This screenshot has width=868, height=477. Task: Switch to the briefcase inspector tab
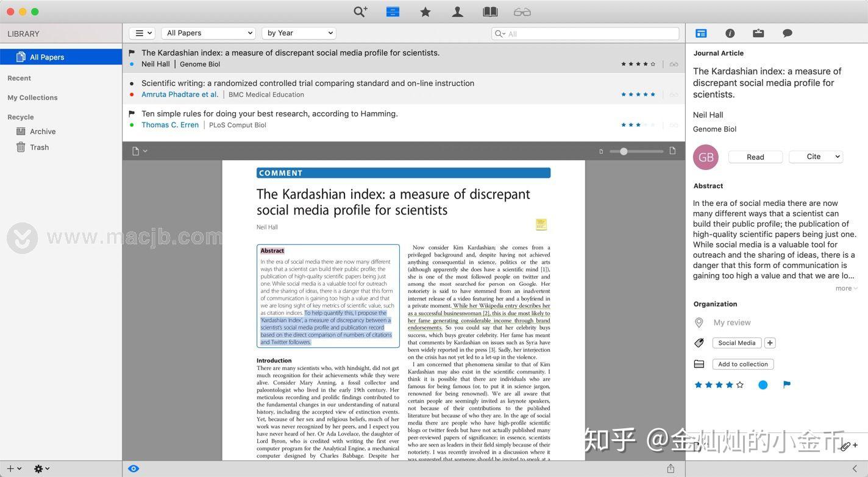pos(758,33)
